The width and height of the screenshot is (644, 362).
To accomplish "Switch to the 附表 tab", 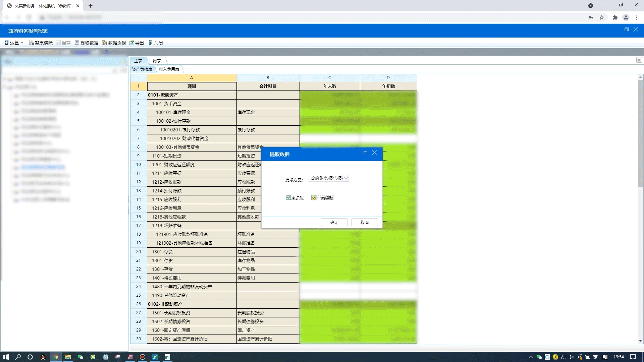I will point(157,61).
